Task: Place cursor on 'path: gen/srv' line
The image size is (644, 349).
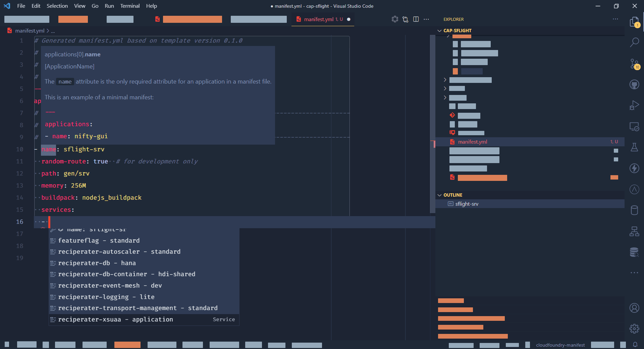Action: (65, 173)
